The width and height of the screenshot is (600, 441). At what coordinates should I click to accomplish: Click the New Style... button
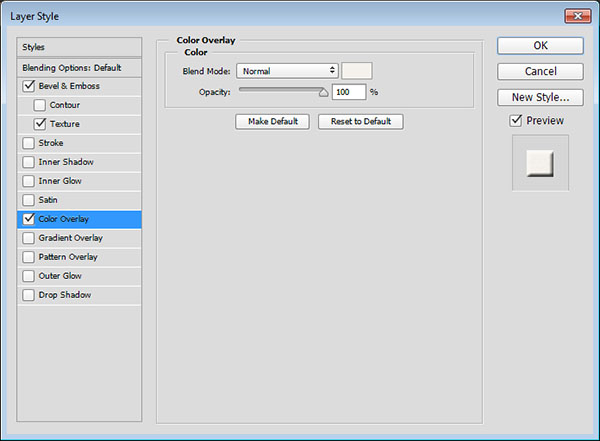click(x=540, y=97)
